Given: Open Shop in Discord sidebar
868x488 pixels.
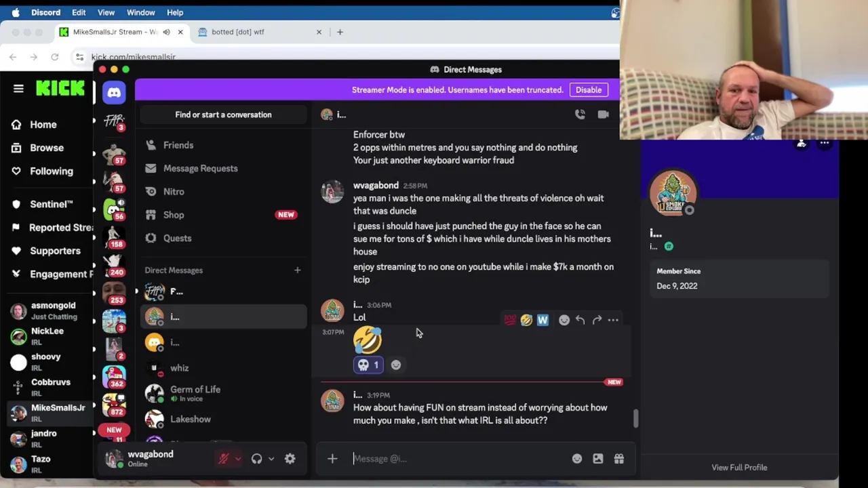Looking at the screenshot, I should tap(223, 215).
